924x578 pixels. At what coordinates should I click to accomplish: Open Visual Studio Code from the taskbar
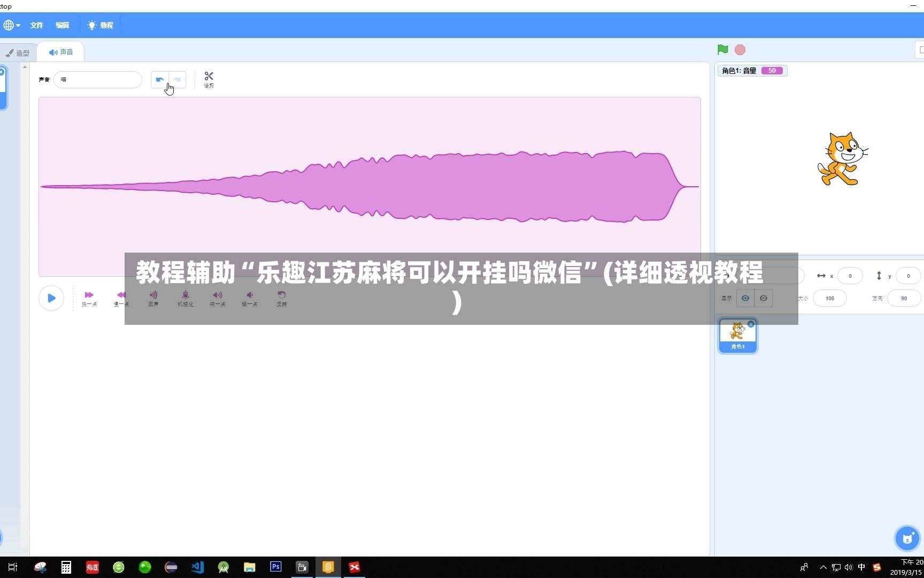[x=197, y=567]
